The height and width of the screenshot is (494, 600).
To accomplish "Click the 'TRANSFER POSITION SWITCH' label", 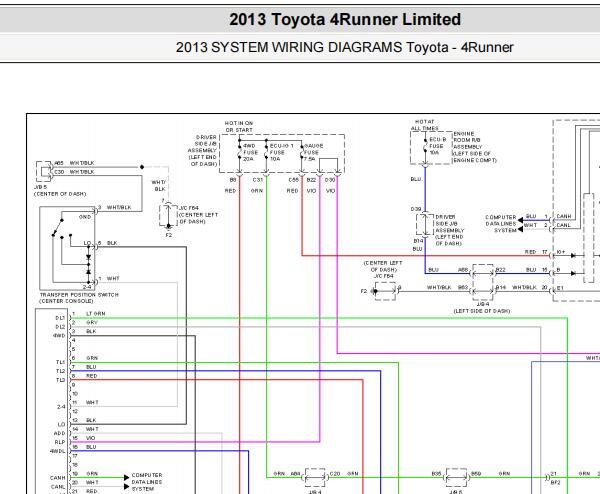I will click(79, 295).
